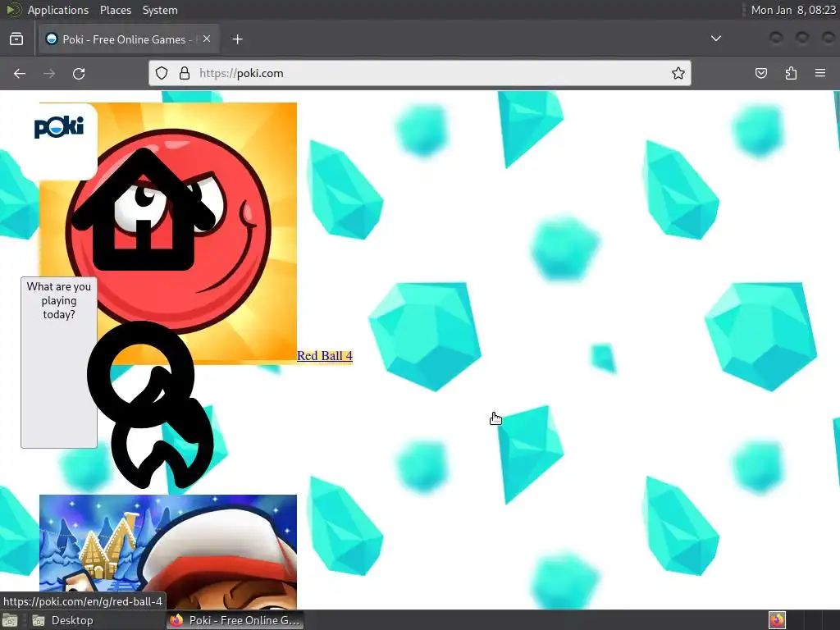Select the Poki - Free Online Games tab
This screenshot has width=840, height=630.
click(x=129, y=39)
